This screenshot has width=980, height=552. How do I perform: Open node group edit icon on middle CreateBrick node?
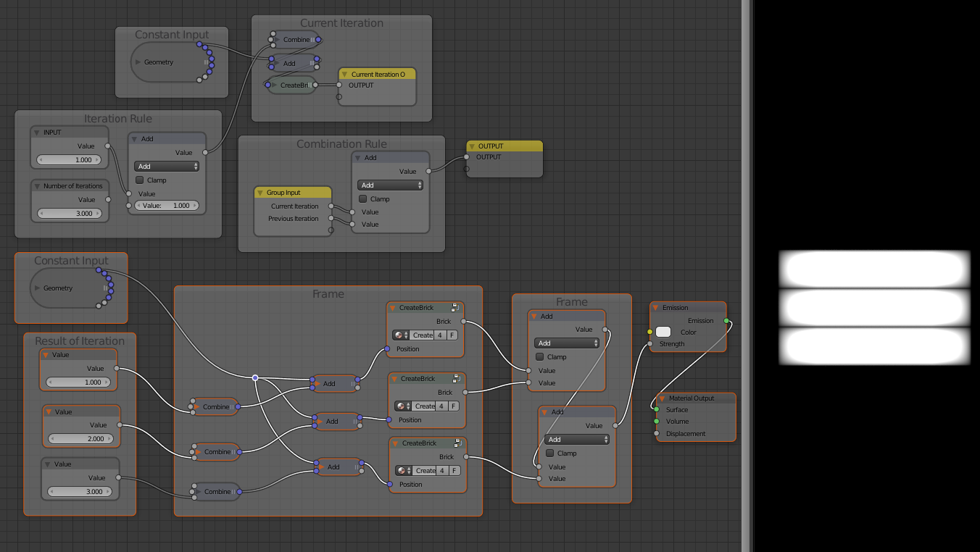tap(457, 378)
